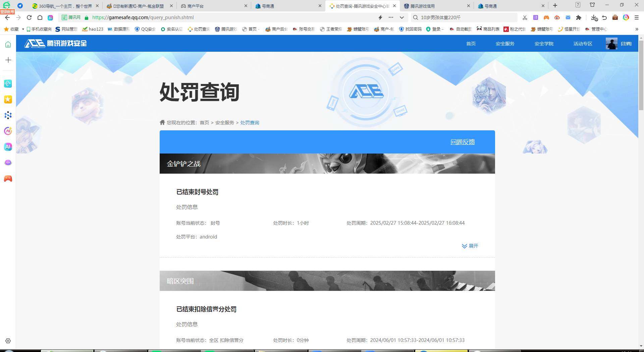Screen dimensions: 644x352
Task: Click the [注销] logout link
Action: coord(626,44)
